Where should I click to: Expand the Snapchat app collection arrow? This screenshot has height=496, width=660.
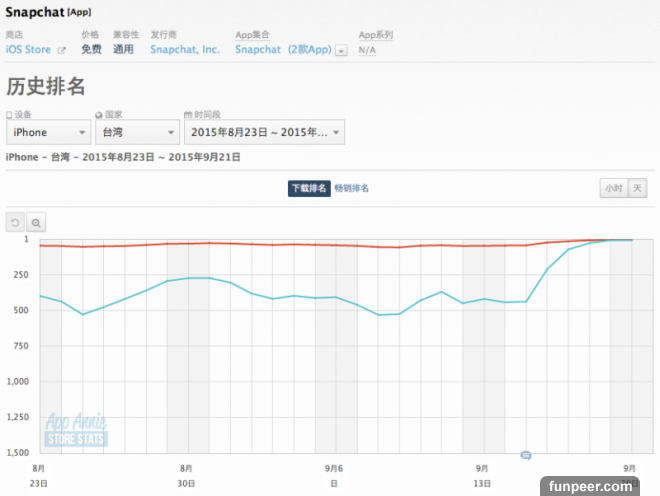click(342, 50)
